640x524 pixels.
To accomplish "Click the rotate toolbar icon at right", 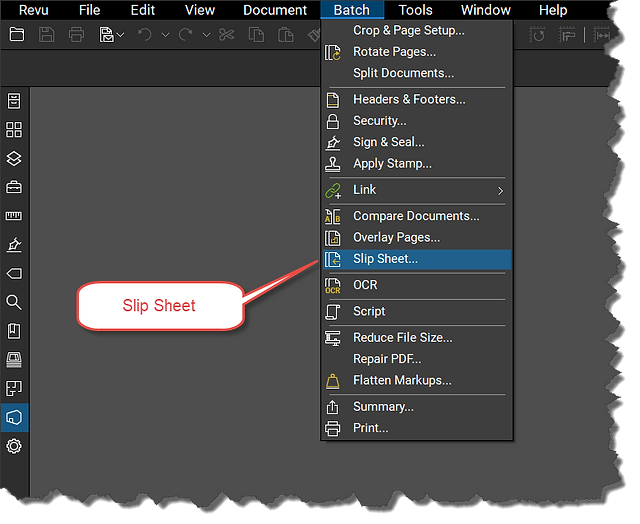I will tap(537, 35).
